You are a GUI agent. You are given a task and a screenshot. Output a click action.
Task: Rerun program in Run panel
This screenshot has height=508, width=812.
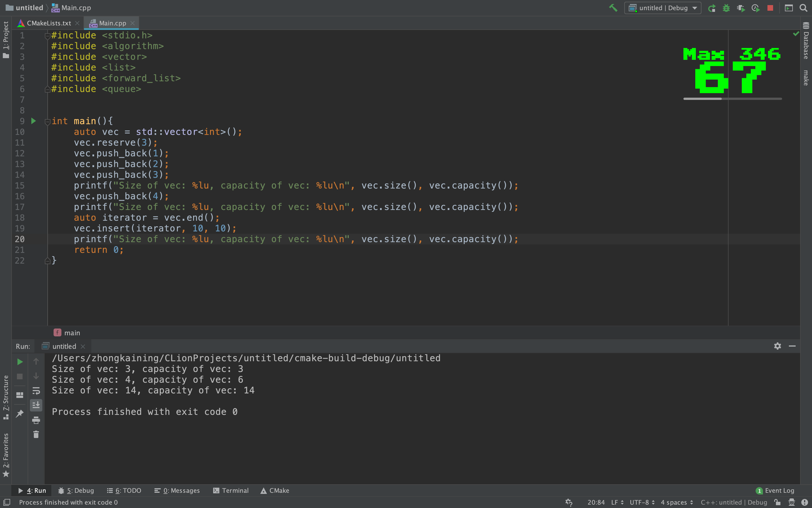(x=20, y=362)
